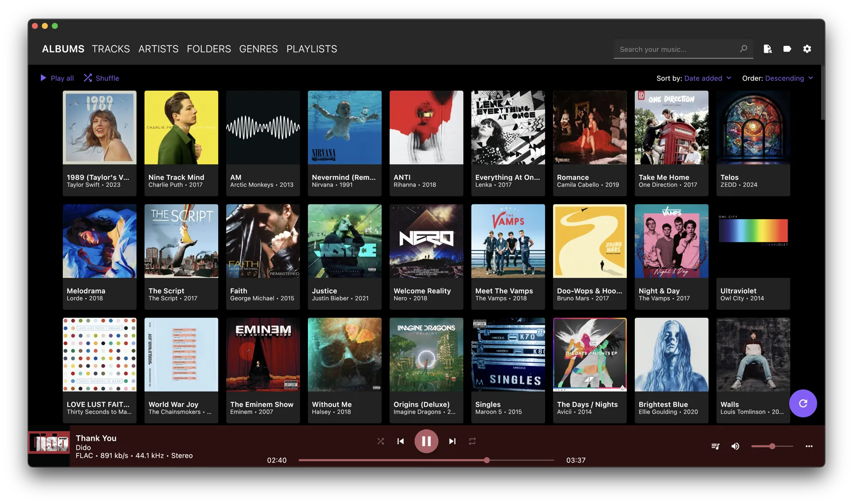Expand the Order Descending dropdown

point(789,78)
